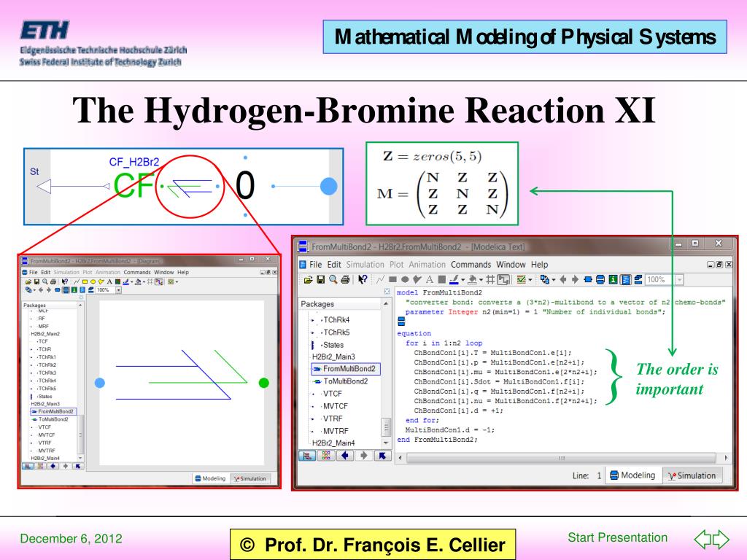This screenshot has width=747, height=560.
Task: Click Start Presentation link
Action: pyautogui.click(x=617, y=537)
